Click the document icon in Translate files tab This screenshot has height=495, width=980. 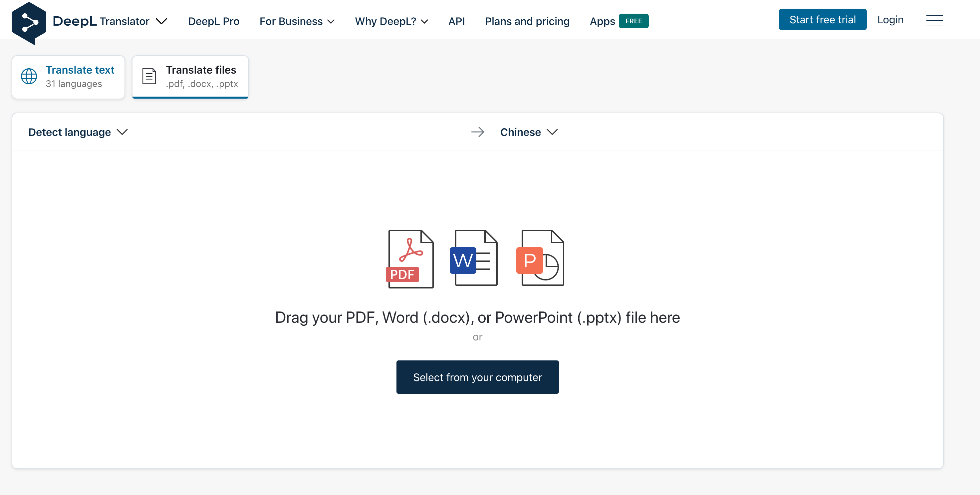149,77
